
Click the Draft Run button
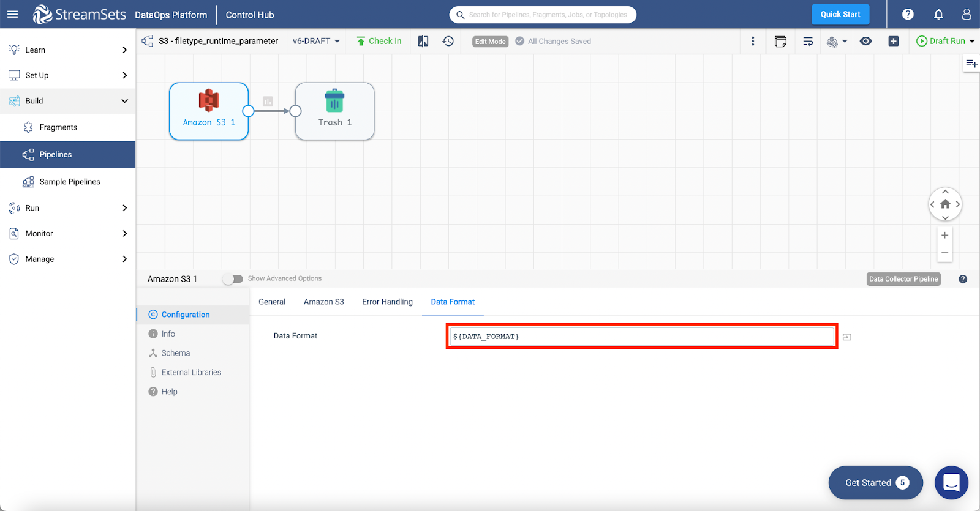pyautogui.click(x=941, y=41)
